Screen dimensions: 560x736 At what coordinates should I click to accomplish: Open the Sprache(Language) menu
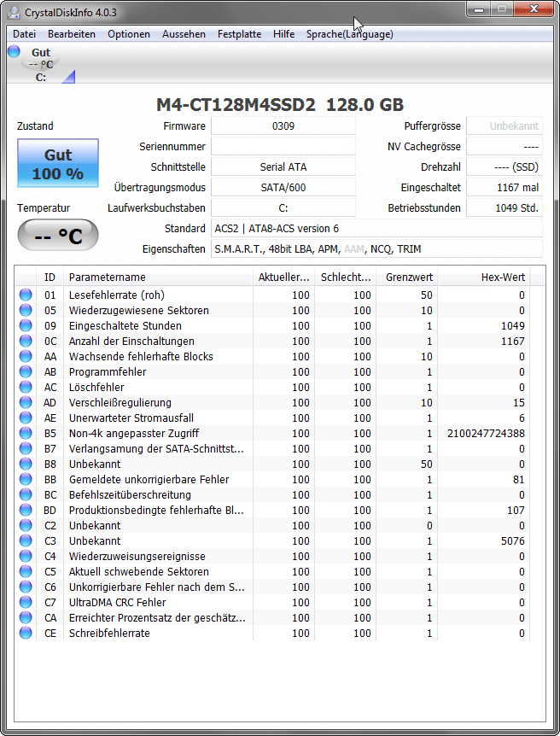350,34
